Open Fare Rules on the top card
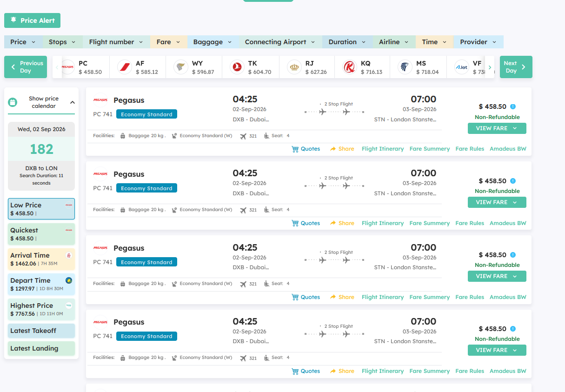This screenshot has height=392, width=565. click(470, 149)
